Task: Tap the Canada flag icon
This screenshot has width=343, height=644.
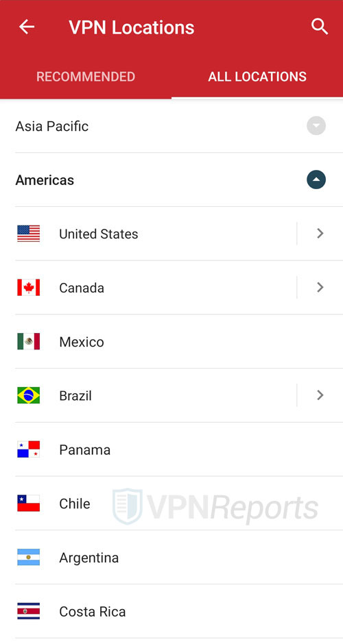Action: 28,288
